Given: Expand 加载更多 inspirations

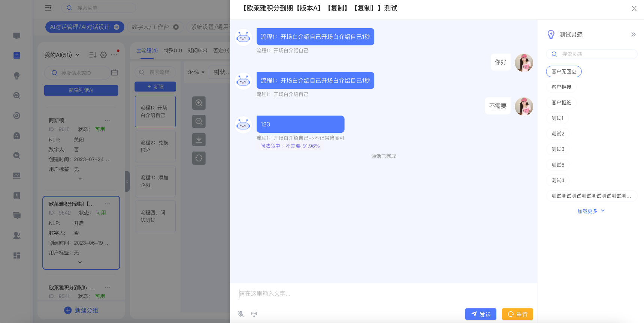Looking at the screenshot, I should (x=590, y=211).
